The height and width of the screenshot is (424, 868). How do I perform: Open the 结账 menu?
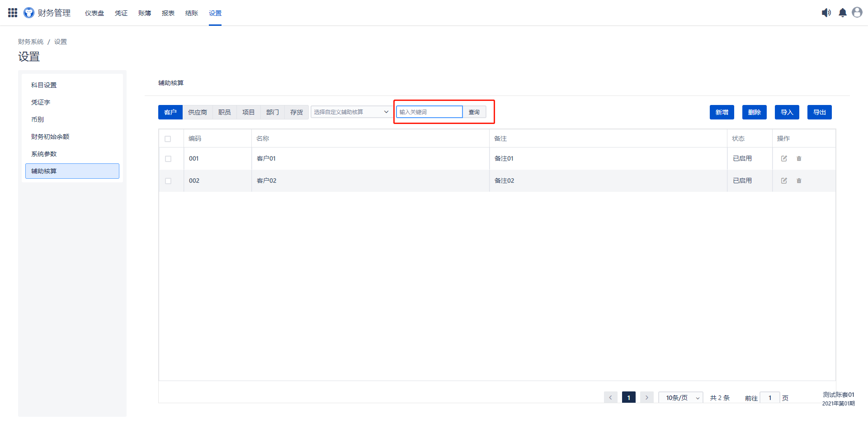click(x=192, y=13)
